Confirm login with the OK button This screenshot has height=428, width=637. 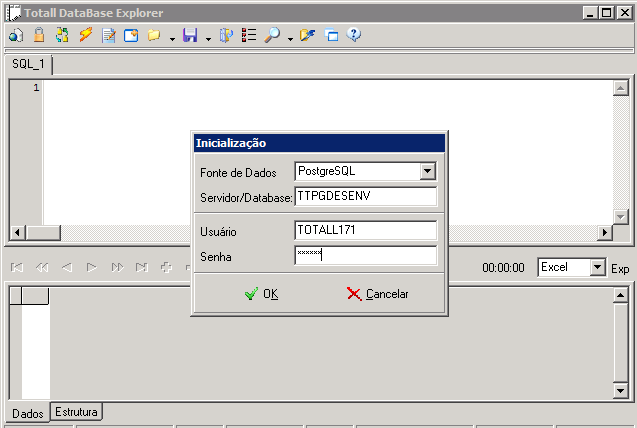262,294
